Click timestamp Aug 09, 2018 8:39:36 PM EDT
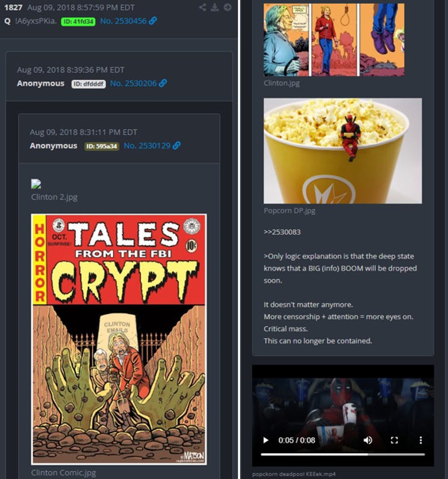The image size is (448, 479). (x=70, y=70)
